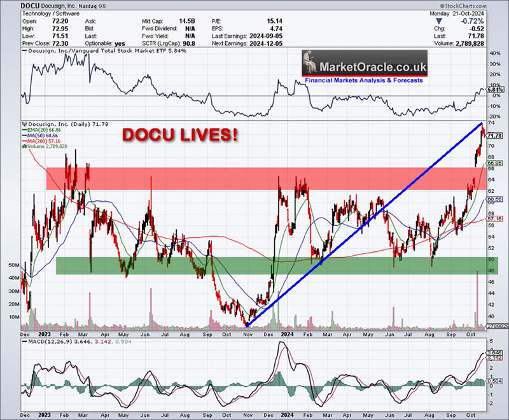Viewport: 509px width, 420px height.
Task: Click the 3.646 MACD value tag on axis
Action: pos(495,353)
